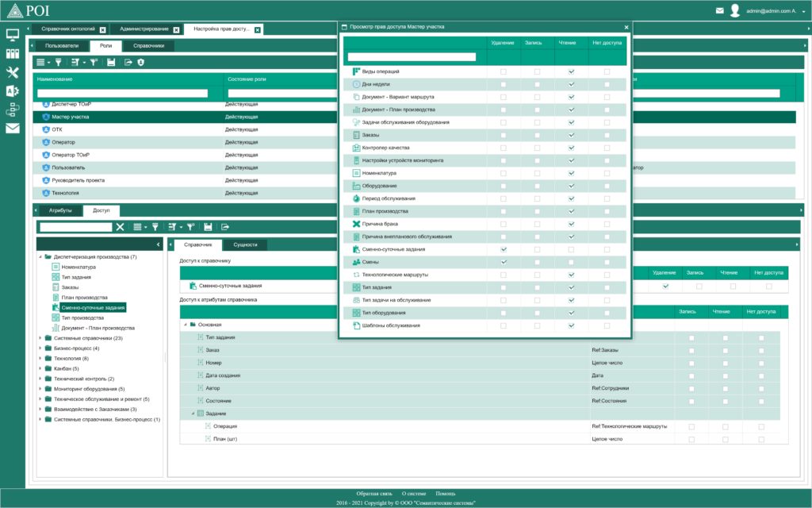Image resolution: width=812 pixels, height=508 pixels.
Task: Expand the Технология (8) folder
Action: (x=40, y=358)
